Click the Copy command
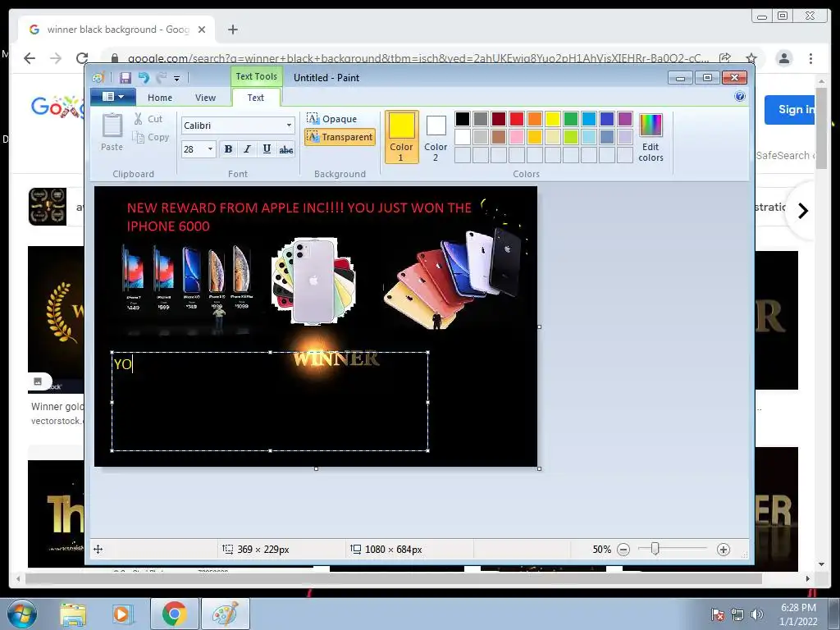Image resolution: width=840 pixels, height=630 pixels. point(151,137)
